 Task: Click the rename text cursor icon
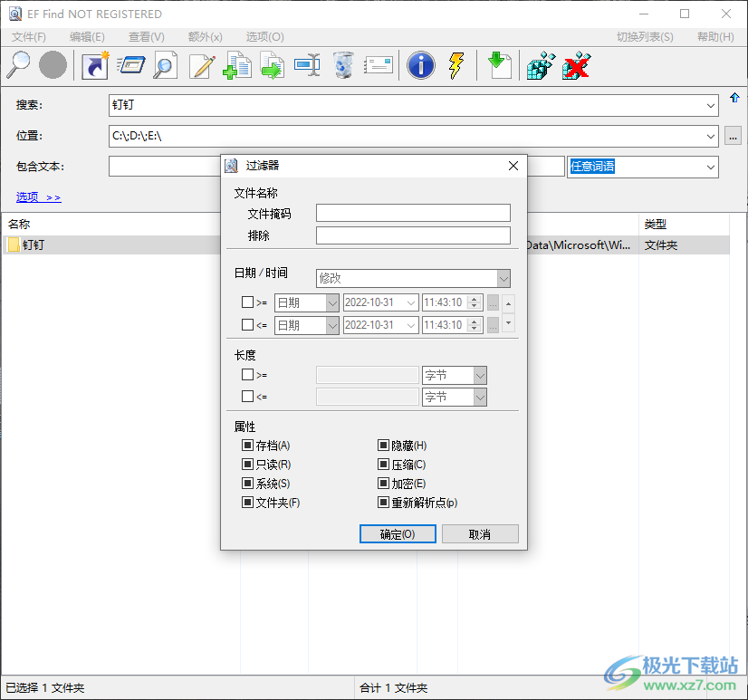click(x=307, y=64)
